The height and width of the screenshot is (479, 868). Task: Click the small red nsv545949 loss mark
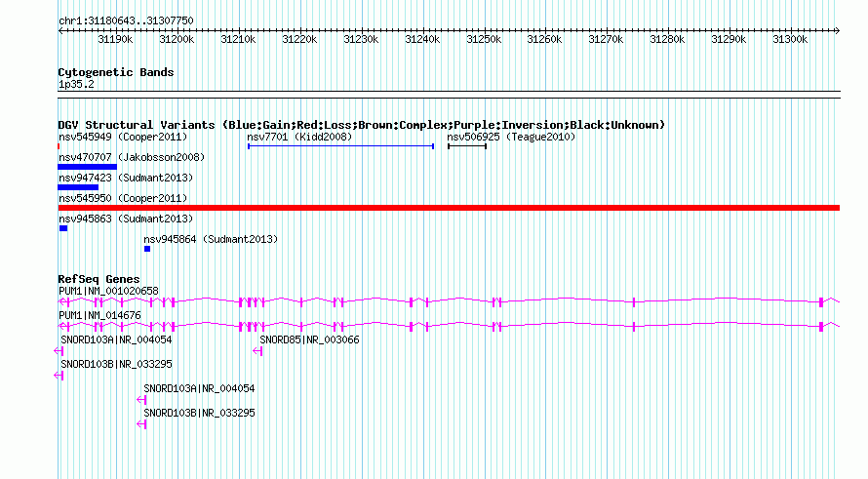[59, 146]
